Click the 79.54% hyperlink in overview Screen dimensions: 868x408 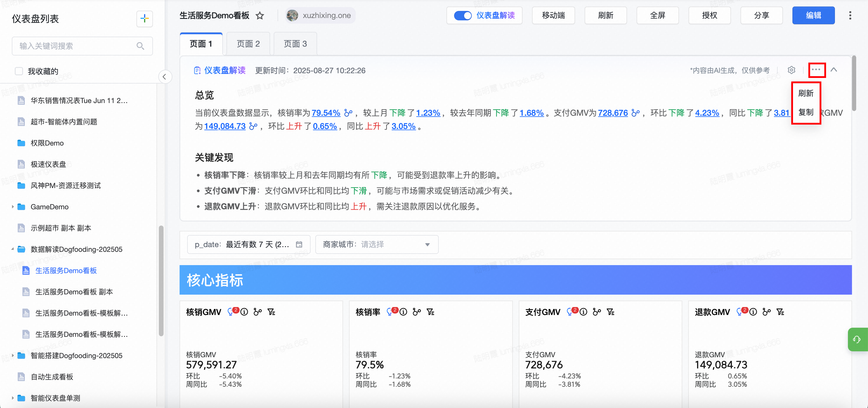(x=325, y=113)
